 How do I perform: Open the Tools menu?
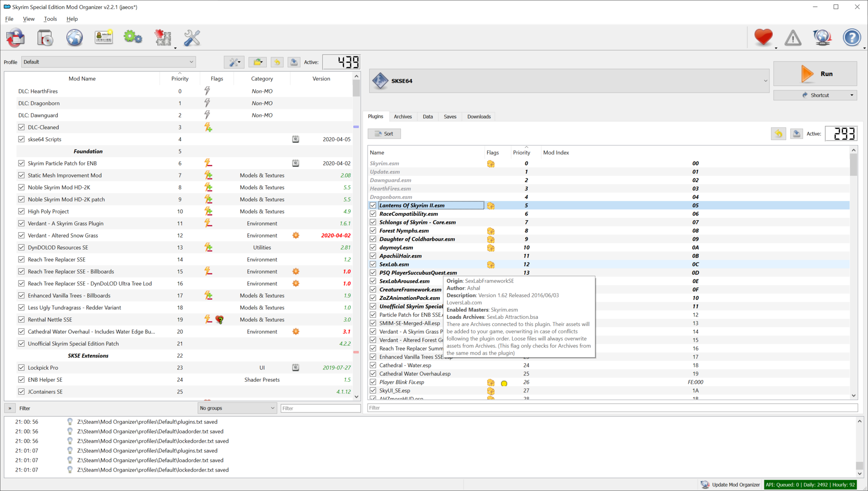pyautogui.click(x=50, y=19)
